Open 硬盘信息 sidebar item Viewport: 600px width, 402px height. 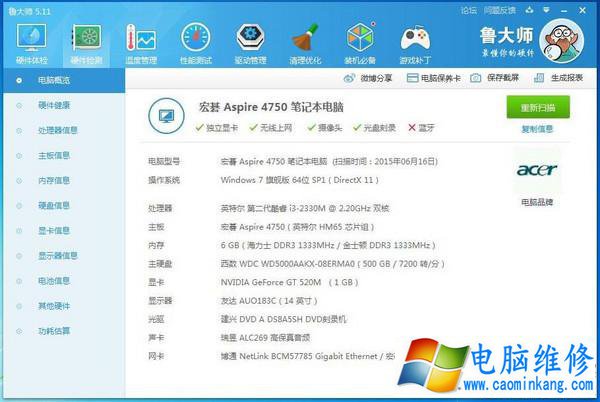(x=53, y=205)
